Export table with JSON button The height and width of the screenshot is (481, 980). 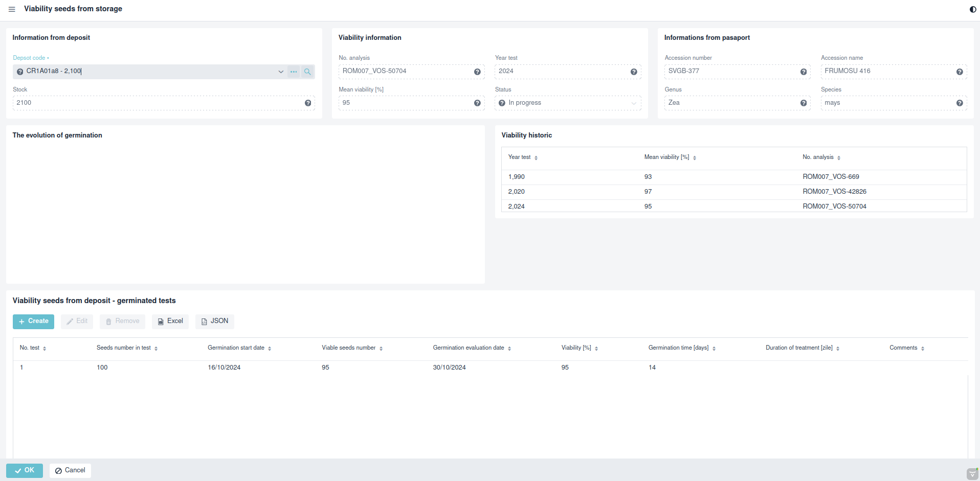[x=215, y=322]
